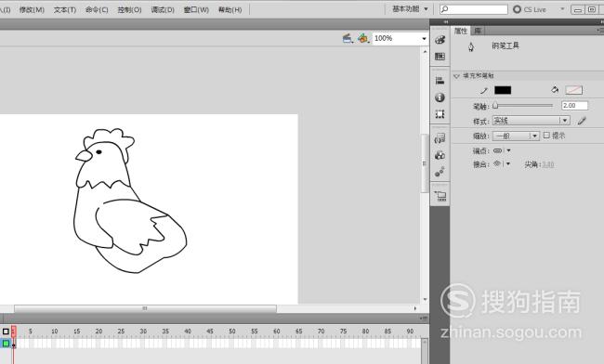Viewport: 604px width, 364px height.
Task: Click the stroke pencil icon
Action: point(484,90)
